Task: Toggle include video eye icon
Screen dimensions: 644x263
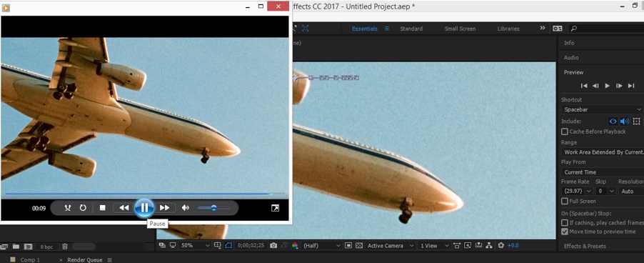Action: 613,121
